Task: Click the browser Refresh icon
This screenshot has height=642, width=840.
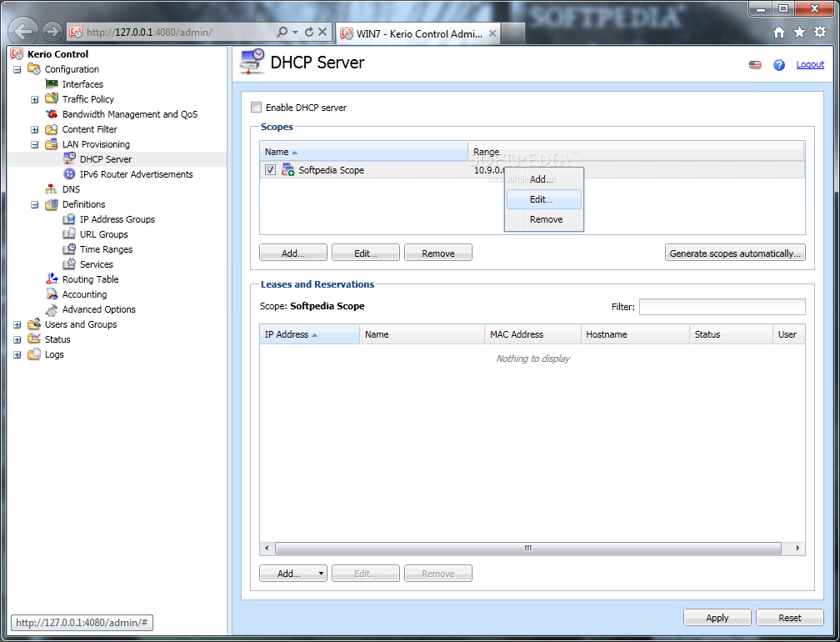Action: coord(309,33)
